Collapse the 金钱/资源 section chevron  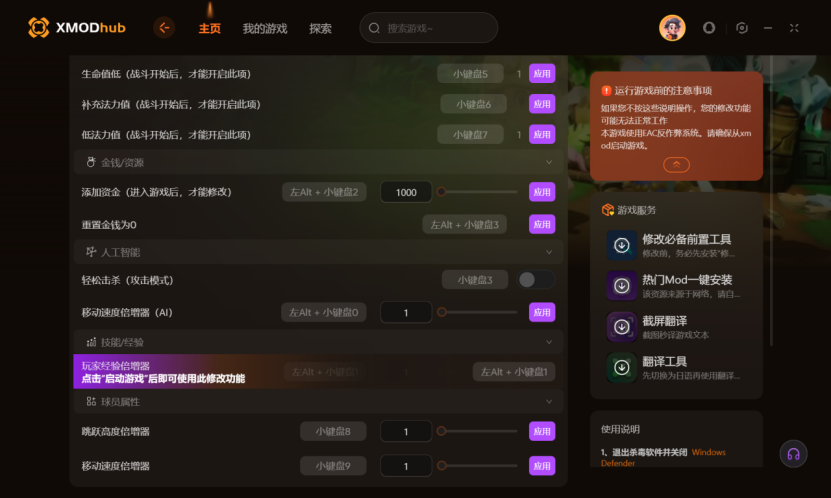tap(549, 162)
